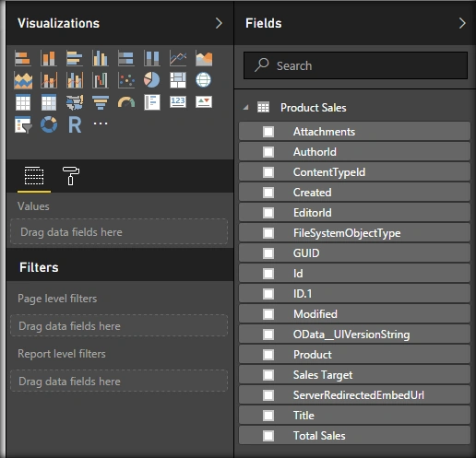Select the Treemap visualization

pyautogui.click(x=178, y=80)
